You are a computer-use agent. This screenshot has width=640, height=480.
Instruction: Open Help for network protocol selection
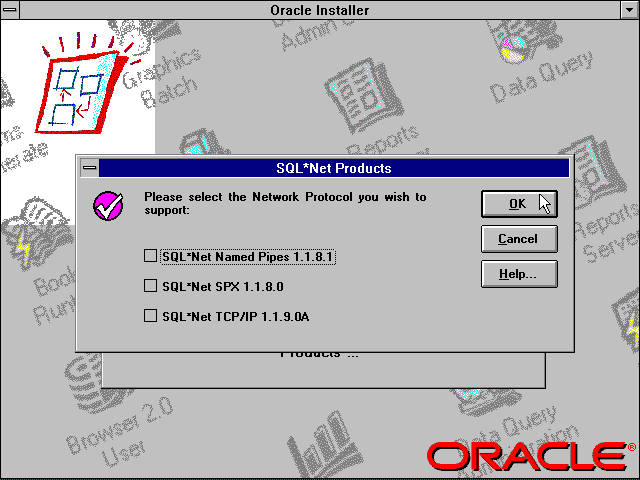(x=517, y=273)
